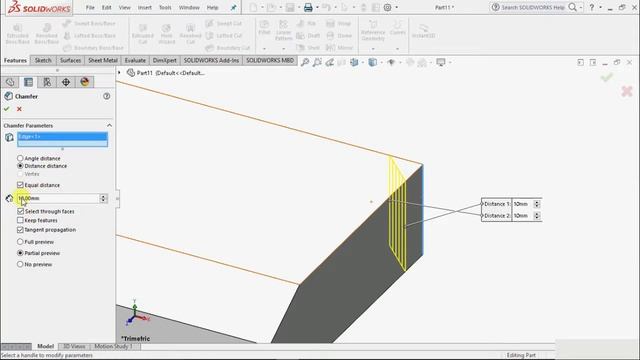Click the Edge<1> selection box
Image resolution: width=640 pixels, height=360 pixels.
[x=62, y=139]
